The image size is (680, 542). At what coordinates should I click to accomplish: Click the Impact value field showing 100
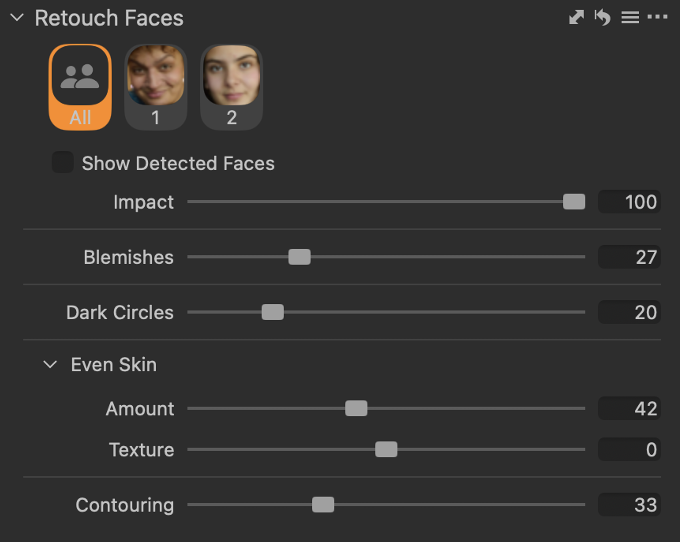[629, 202]
